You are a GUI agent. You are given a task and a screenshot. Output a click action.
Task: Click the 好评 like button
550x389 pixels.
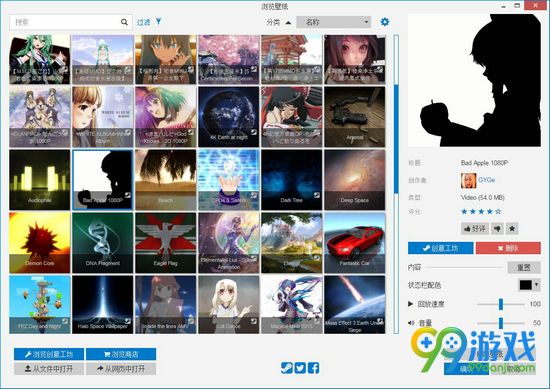coord(475,229)
